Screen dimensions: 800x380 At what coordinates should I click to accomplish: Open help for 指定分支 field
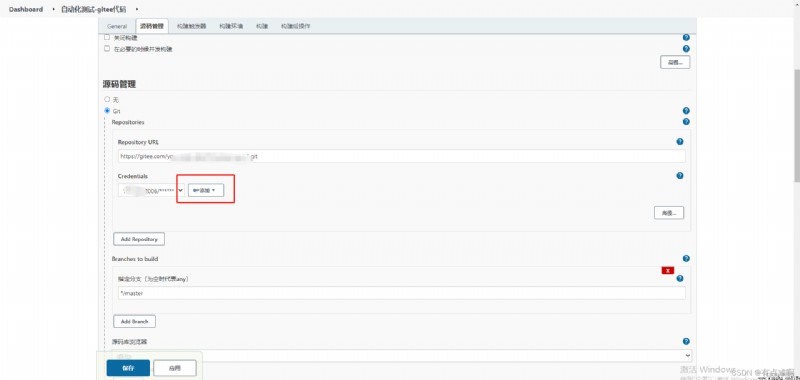coord(680,278)
